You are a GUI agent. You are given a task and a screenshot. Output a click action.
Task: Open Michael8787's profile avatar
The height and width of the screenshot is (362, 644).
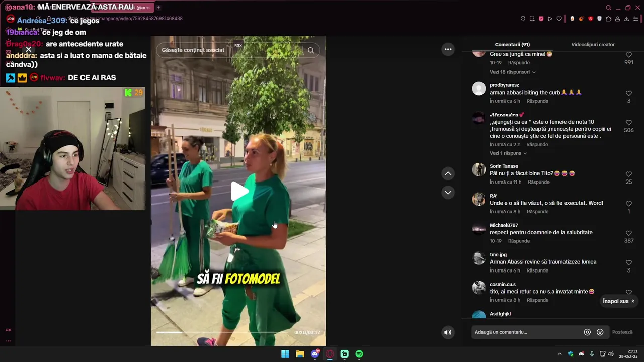[x=479, y=229]
